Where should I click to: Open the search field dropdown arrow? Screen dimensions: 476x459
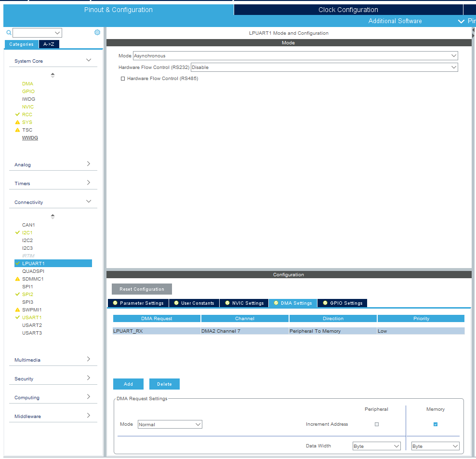click(x=57, y=32)
